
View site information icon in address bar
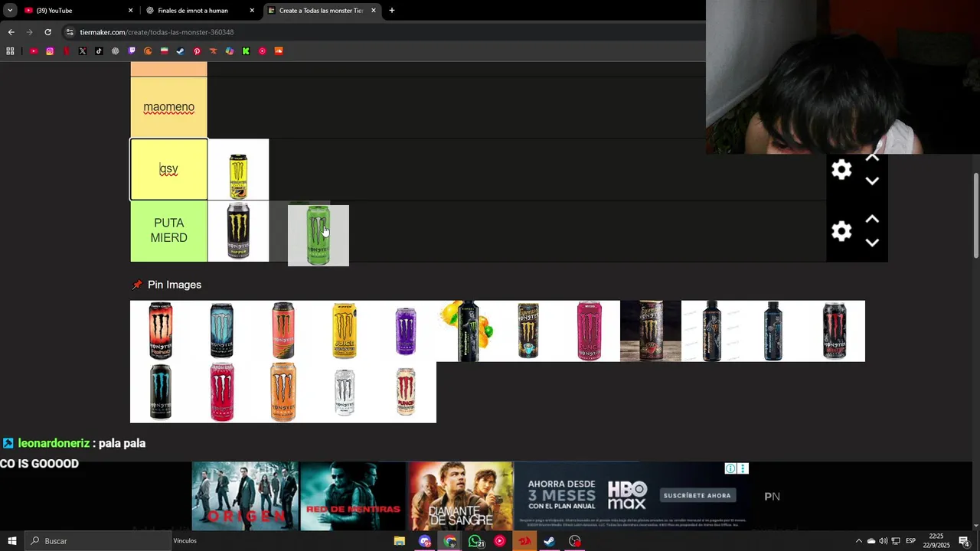pyautogui.click(x=70, y=32)
